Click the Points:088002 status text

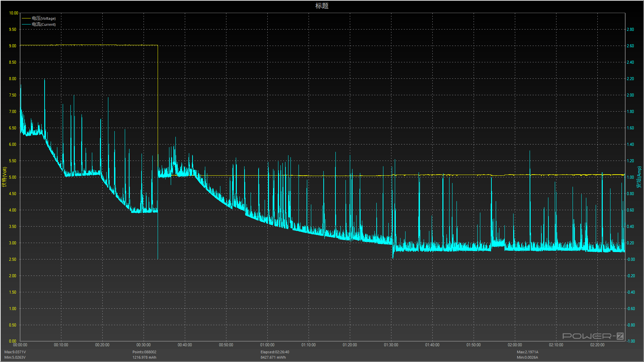[144, 352]
